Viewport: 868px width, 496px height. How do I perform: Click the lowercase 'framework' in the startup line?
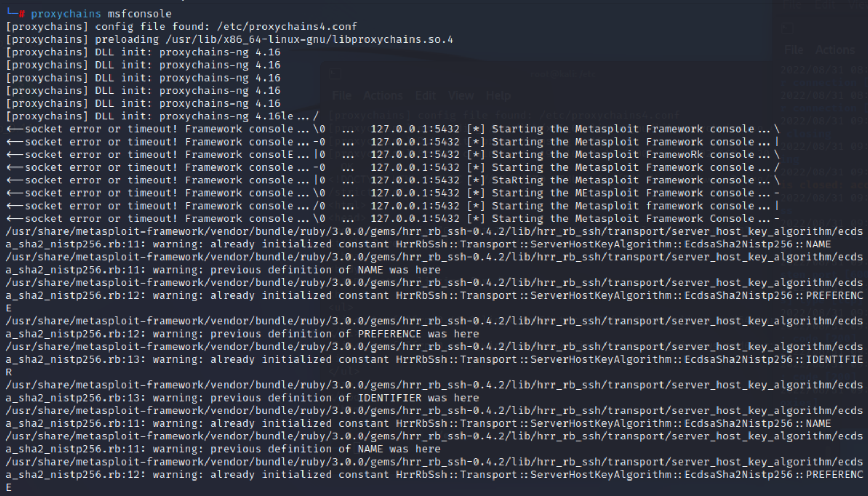click(x=674, y=206)
